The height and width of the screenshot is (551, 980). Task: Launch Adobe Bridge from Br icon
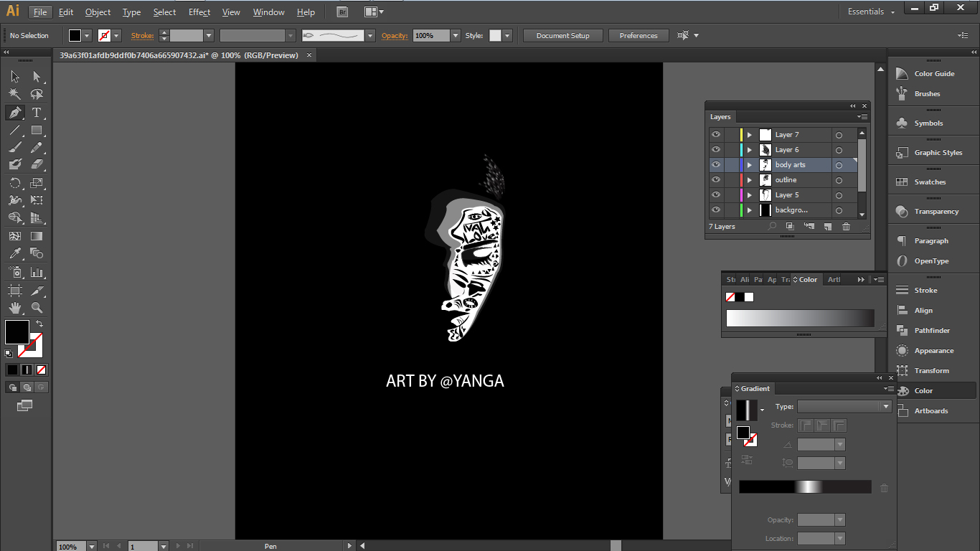tap(342, 12)
